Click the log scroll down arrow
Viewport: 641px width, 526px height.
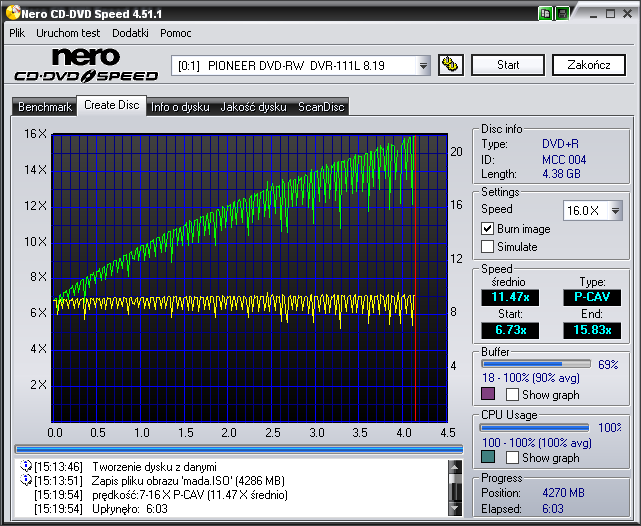pos(455,508)
